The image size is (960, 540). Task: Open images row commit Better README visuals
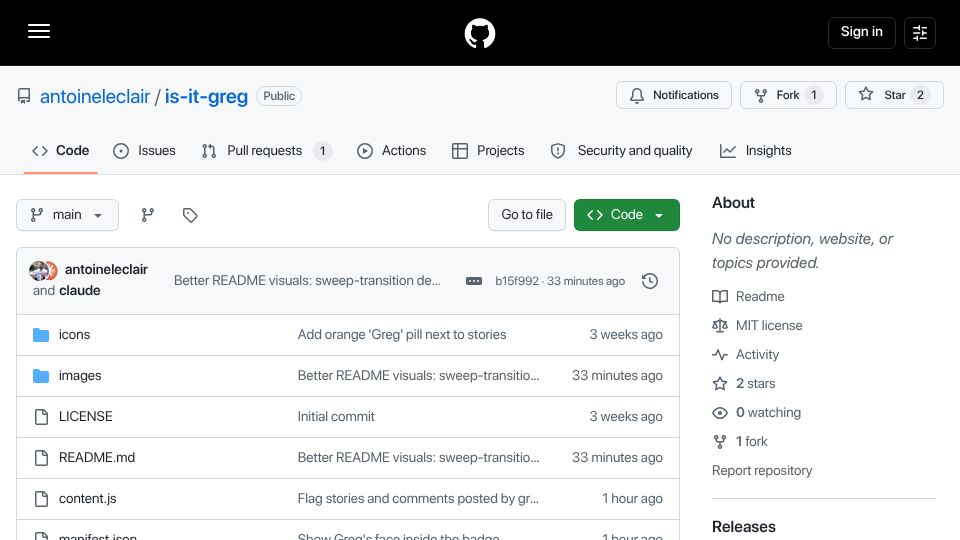418,375
